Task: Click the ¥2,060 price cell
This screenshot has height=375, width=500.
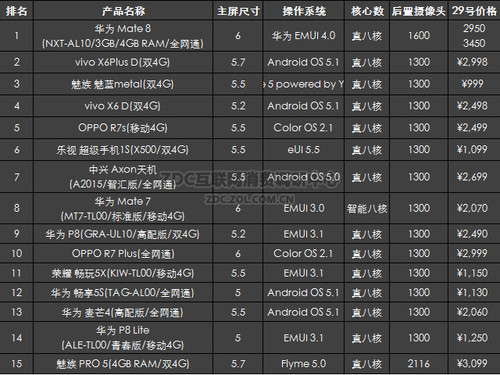Action: pyautogui.click(x=473, y=312)
